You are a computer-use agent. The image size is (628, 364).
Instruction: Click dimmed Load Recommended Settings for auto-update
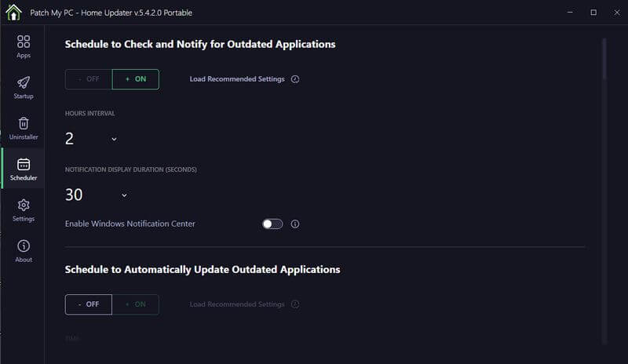(237, 304)
